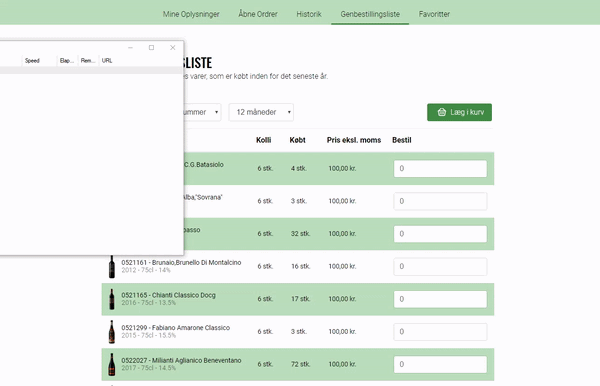
Task: Click the Chianti Classico Docg bottle image
Action: pos(112,299)
